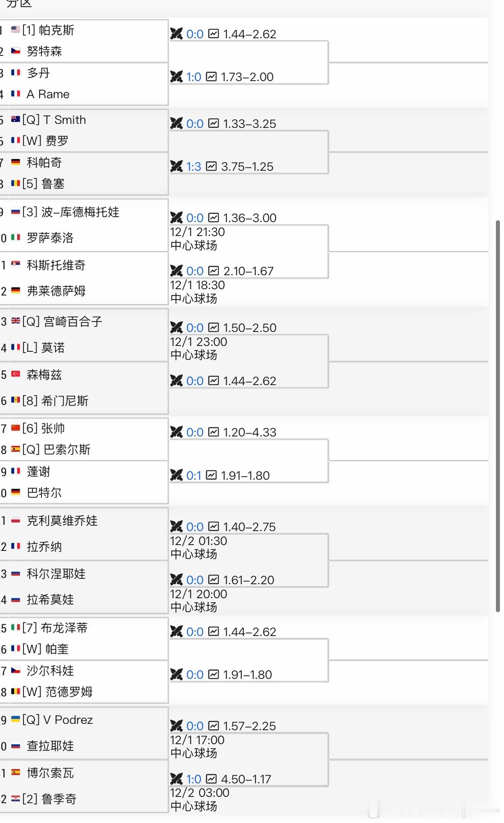Click the Serbia flag beside [2] 鲁季奇

16,798
